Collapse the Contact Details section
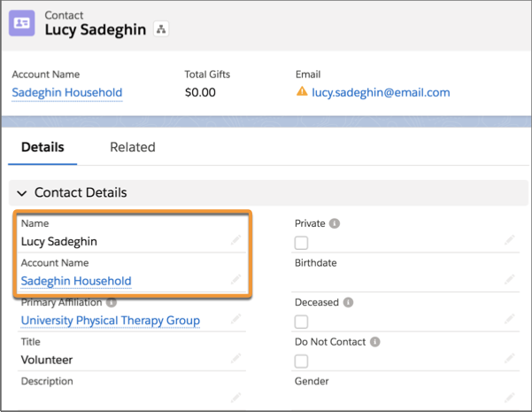Viewport: 532px width, 412px height. 22,193
